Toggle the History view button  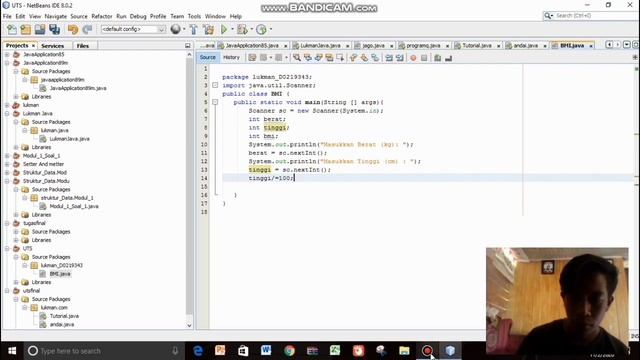[x=231, y=58]
